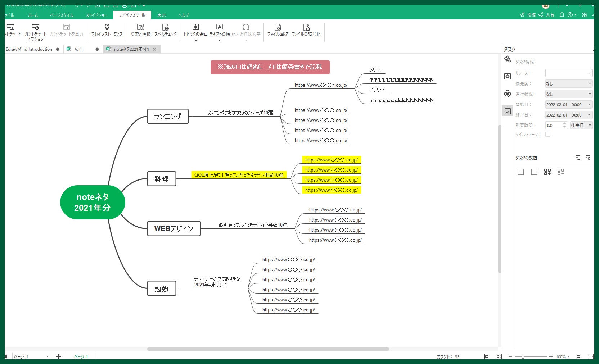Image resolution: width=599 pixels, height=364 pixels.
Task: Open the 広告 document tab
Action: pyautogui.click(x=79, y=49)
